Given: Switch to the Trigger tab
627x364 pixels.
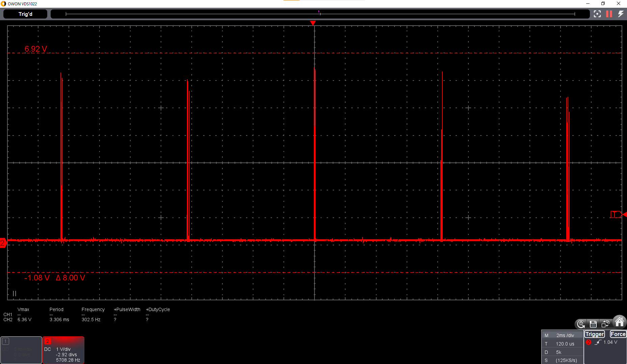Looking at the screenshot, I should (595, 334).
